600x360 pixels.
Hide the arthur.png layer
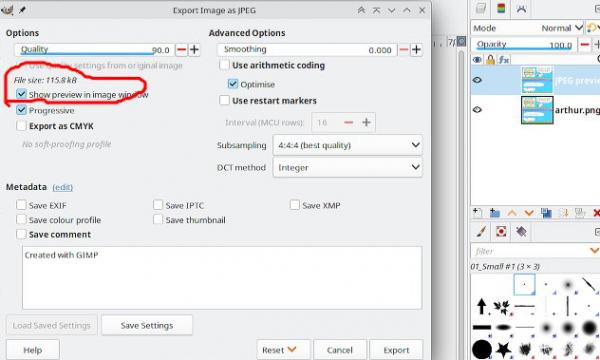coord(477,110)
